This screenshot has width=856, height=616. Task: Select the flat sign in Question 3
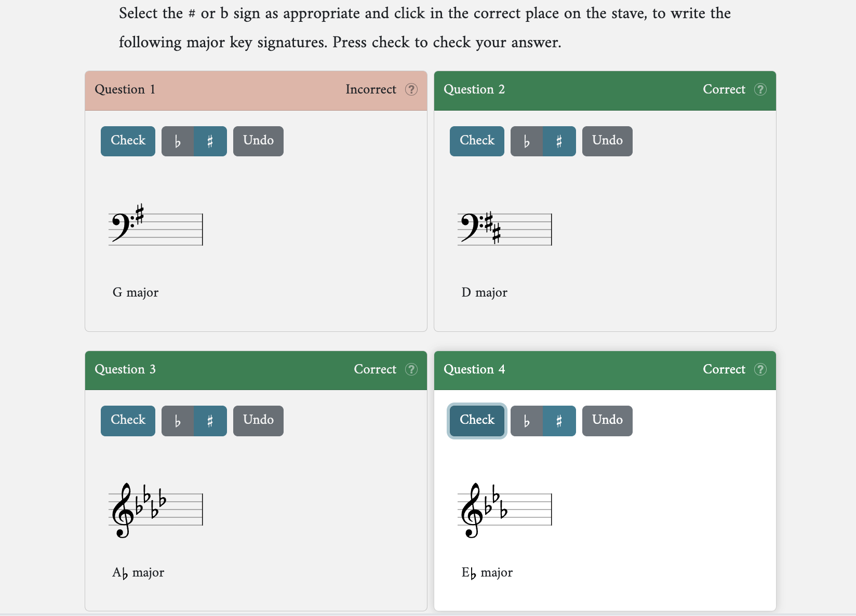point(178,421)
